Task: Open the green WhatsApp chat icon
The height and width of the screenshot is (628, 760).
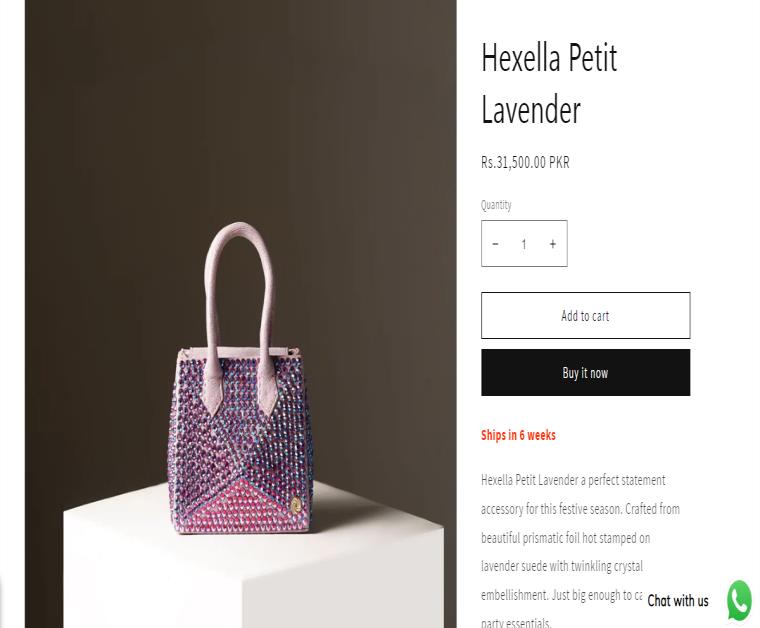Action: click(739, 600)
